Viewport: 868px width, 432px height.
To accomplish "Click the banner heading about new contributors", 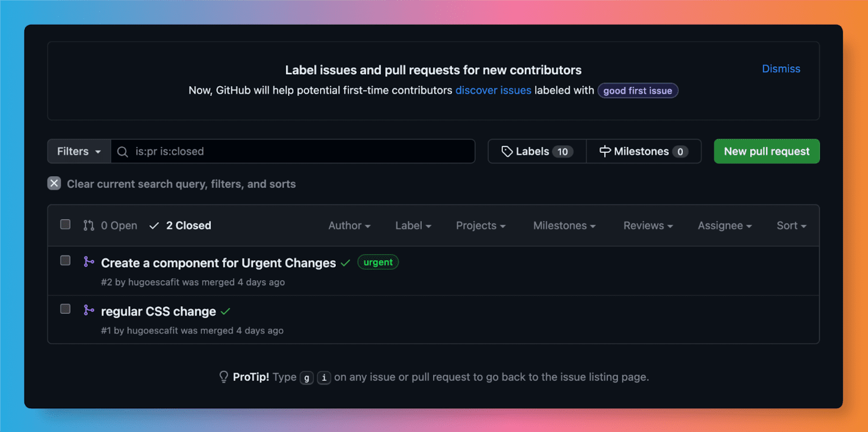I will point(433,70).
